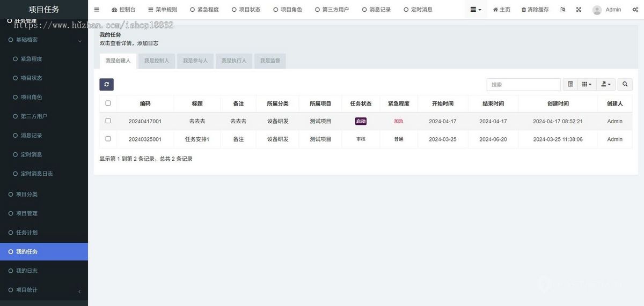Click the language switch icon

click(562, 10)
